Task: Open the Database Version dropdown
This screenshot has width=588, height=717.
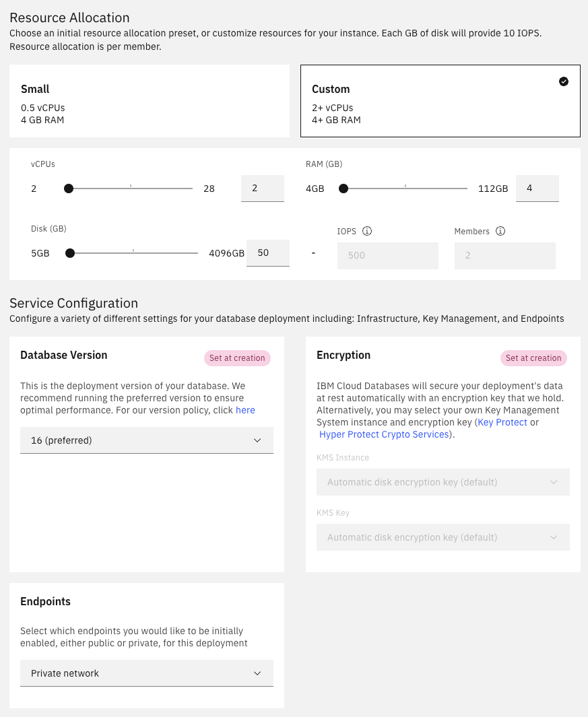Action: pos(147,440)
